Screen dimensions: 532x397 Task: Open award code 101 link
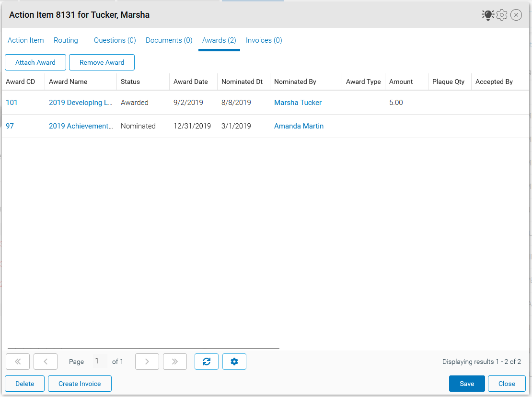point(12,103)
